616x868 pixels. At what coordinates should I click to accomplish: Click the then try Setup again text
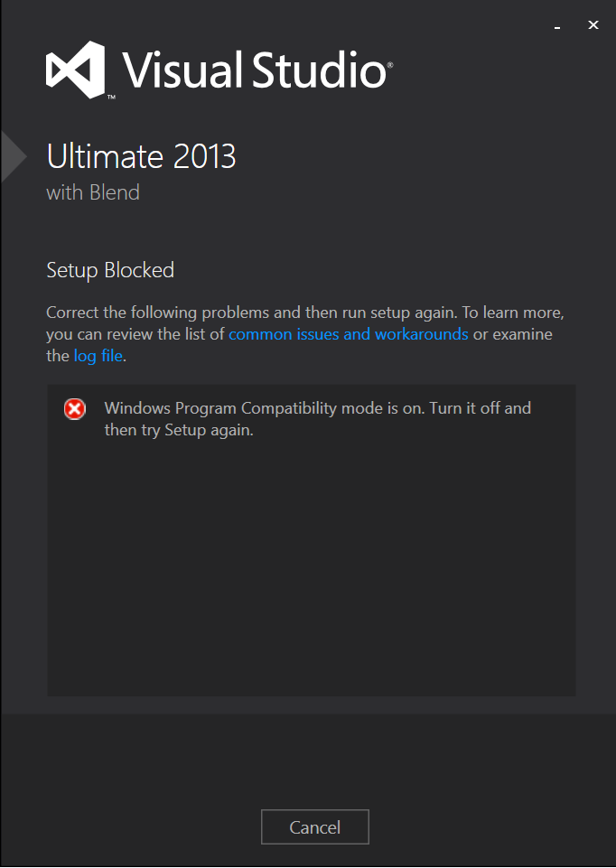click(x=179, y=430)
